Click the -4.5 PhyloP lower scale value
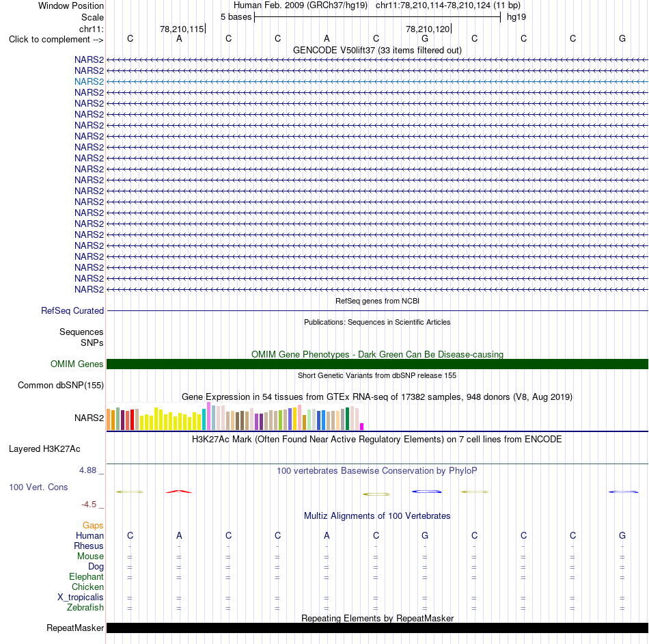649x644 pixels. [x=89, y=505]
